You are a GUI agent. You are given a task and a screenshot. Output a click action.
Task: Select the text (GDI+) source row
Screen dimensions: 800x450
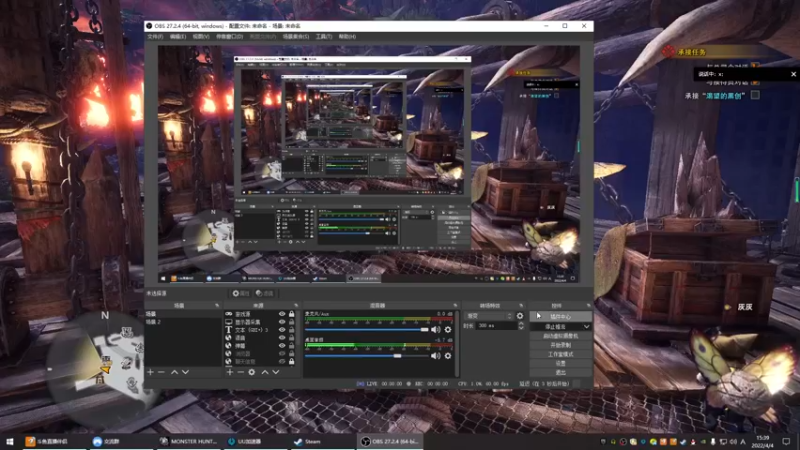260,330
